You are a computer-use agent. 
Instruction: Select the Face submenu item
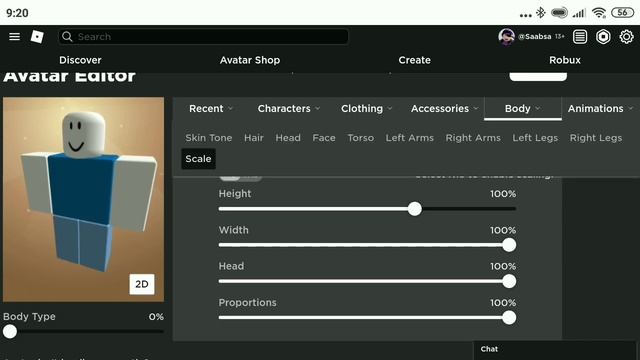pyautogui.click(x=324, y=138)
